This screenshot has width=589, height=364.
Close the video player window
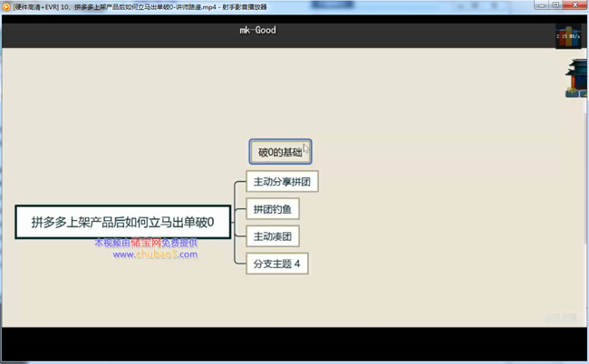pos(575,5)
